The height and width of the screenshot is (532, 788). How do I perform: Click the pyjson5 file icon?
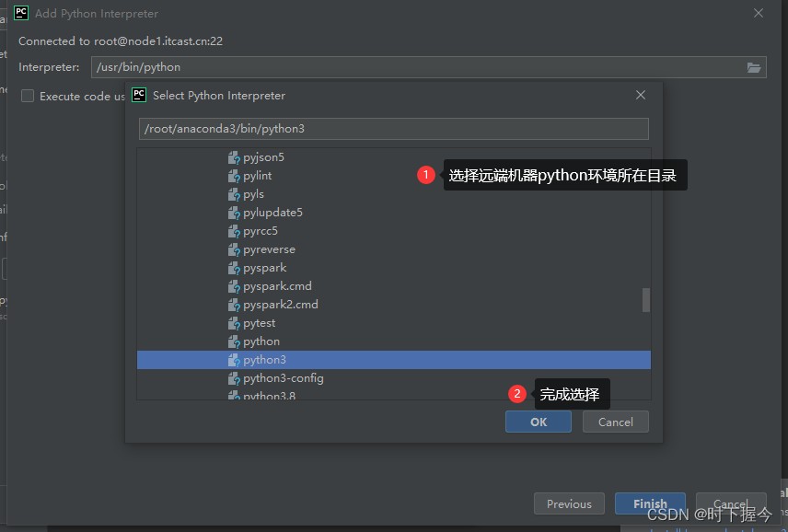pos(234,157)
